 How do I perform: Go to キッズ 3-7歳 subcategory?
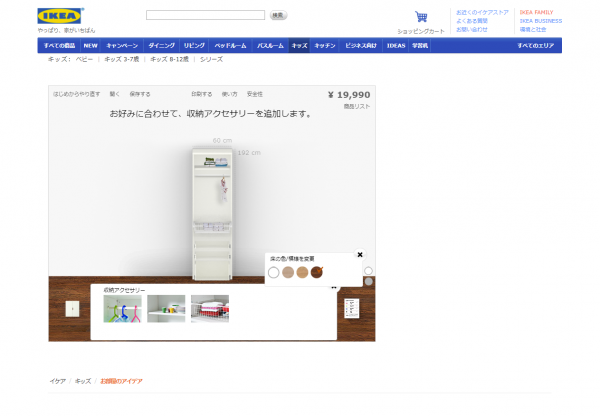122,59
